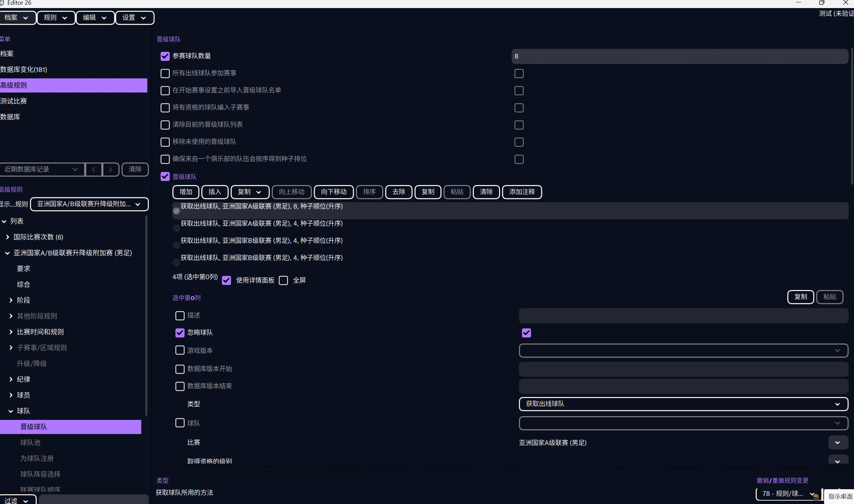Click the 插入 button

[x=215, y=192]
